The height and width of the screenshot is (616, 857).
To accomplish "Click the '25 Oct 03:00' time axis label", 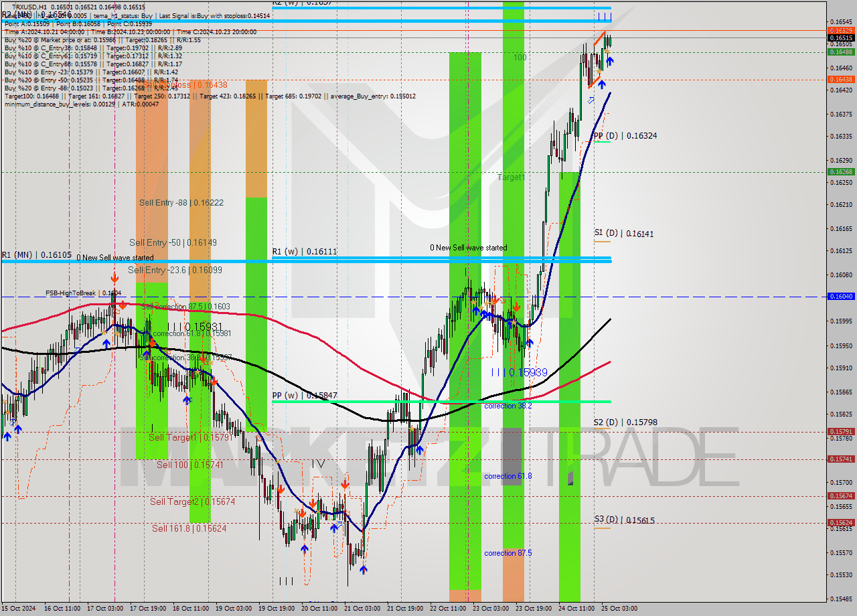I will (619, 609).
